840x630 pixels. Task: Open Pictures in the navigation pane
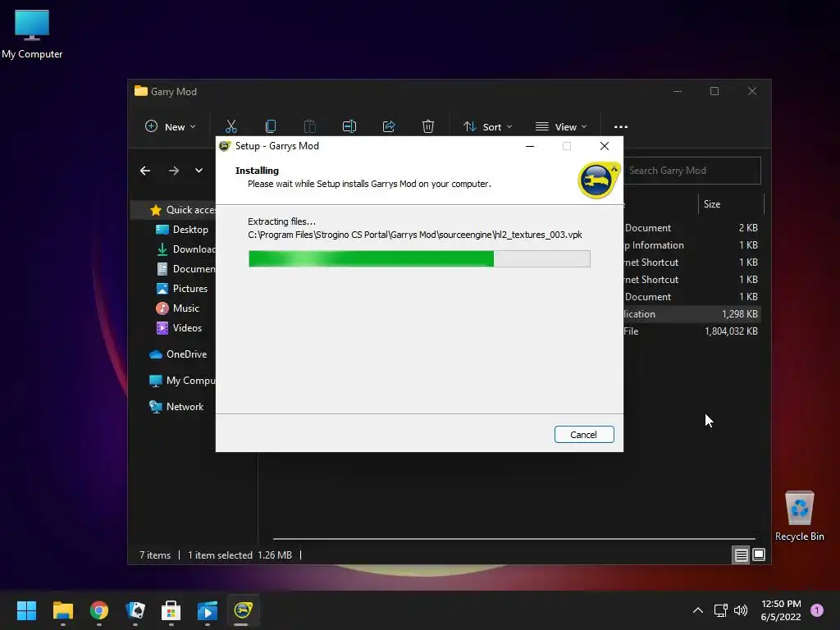(x=181, y=288)
